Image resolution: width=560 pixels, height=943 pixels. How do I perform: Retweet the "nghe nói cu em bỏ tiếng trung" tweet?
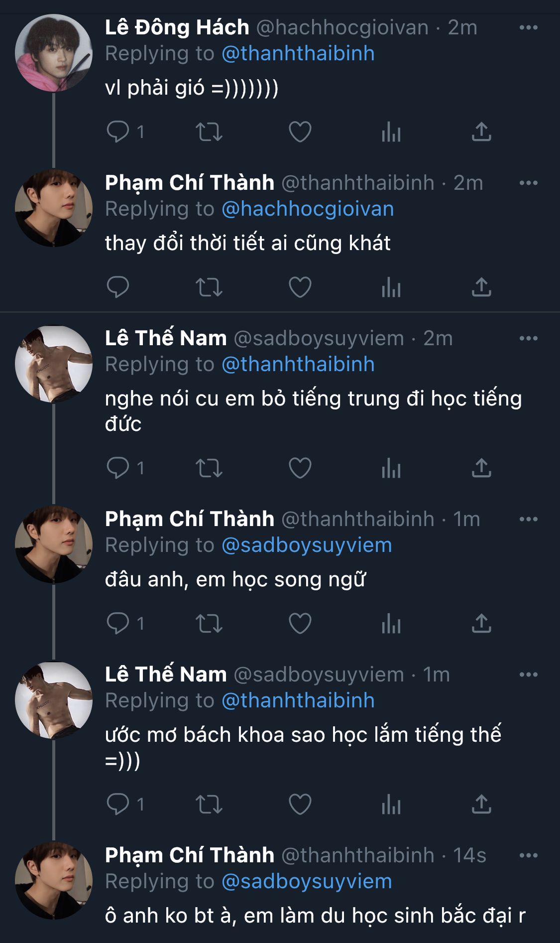[209, 468]
